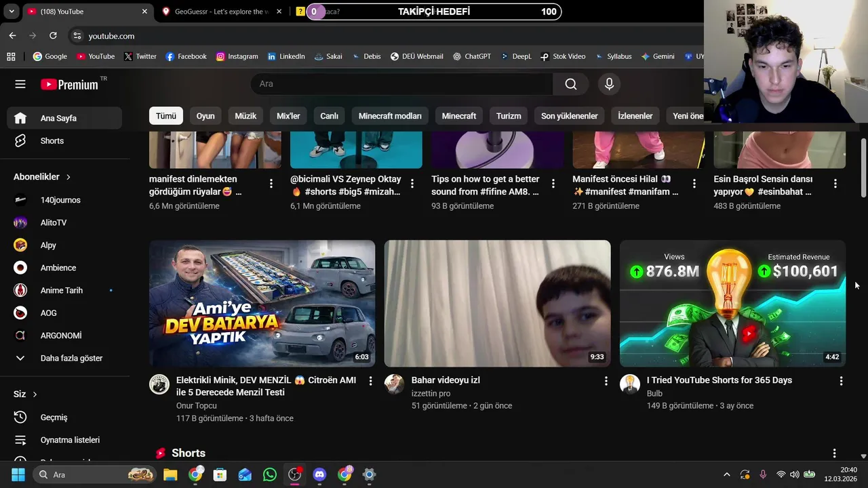This screenshot has height=488, width=868.
Task: Select the İzlenenler filter chip
Action: 635,116
